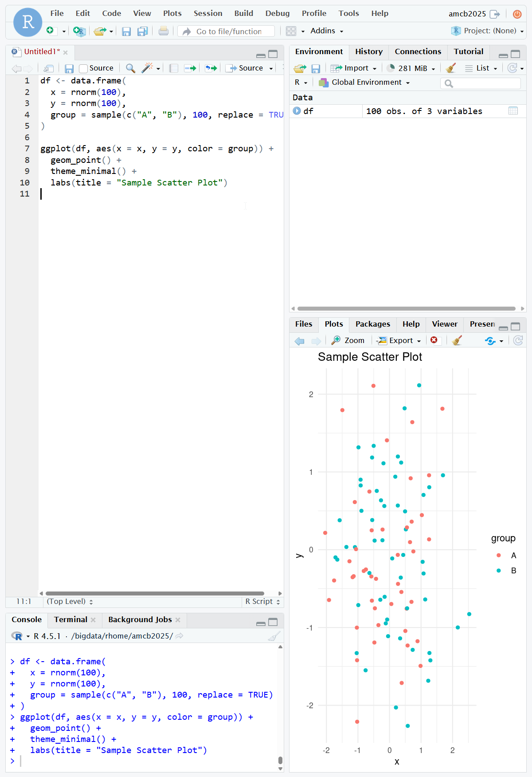
Task: Save the workspace in the Environment pane
Action: pyautogui.click(x=316, y=68)
